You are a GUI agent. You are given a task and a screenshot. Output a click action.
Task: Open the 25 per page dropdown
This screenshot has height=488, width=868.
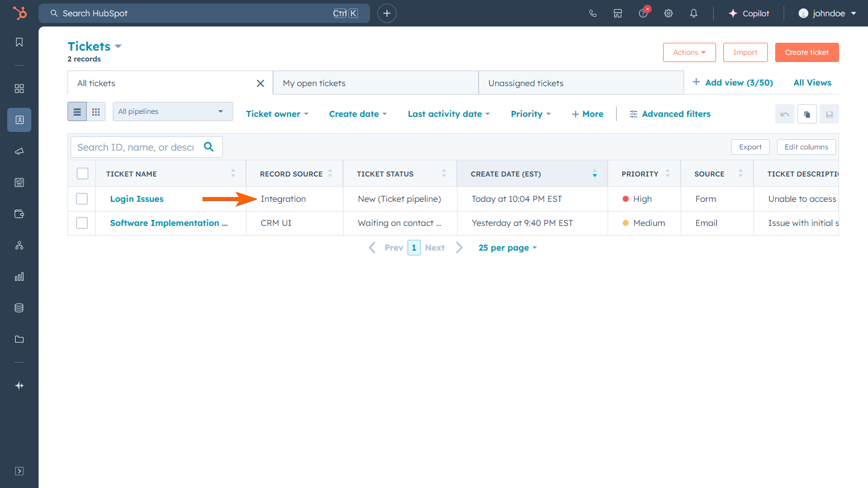507,248
